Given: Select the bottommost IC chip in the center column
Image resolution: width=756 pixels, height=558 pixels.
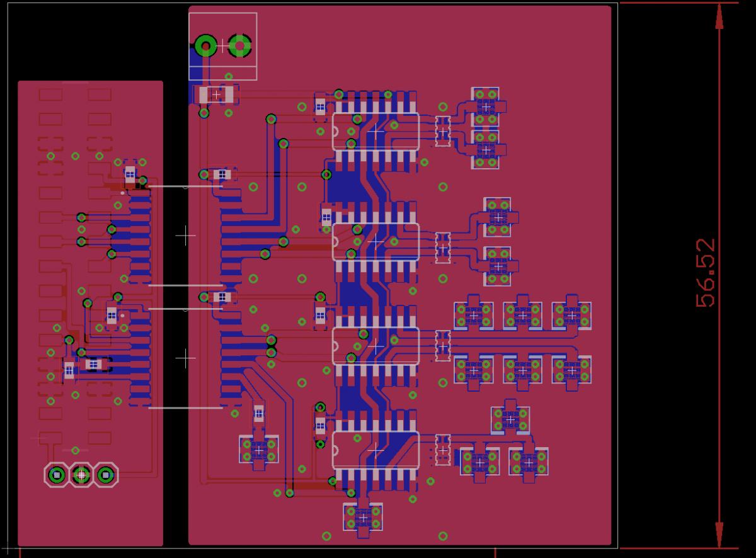Looking at the screenshot, I should pos(375,449).
